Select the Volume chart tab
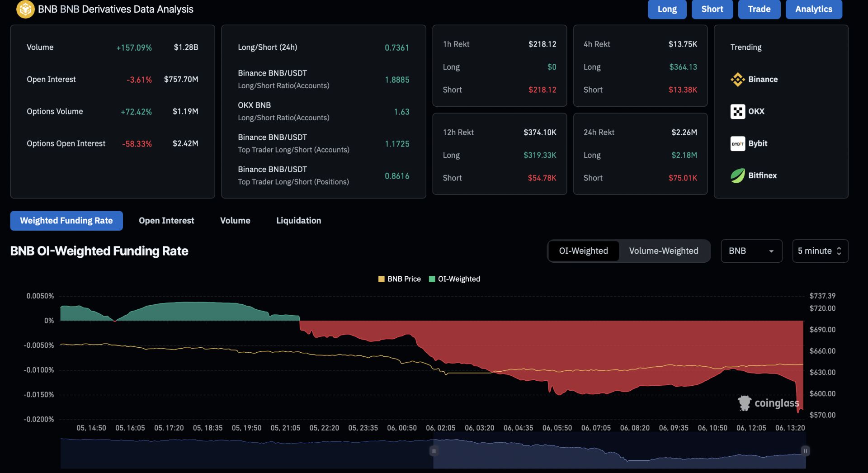The height and width of the screenshot is (473, 868). tap(235, 221)
